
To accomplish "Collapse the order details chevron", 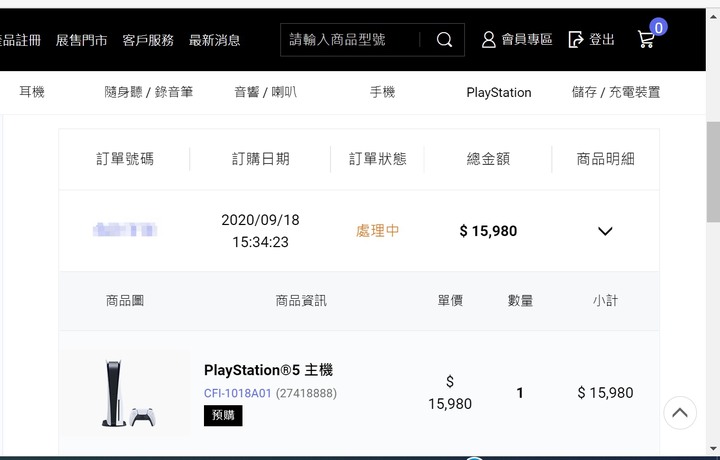I will [605, 231].
